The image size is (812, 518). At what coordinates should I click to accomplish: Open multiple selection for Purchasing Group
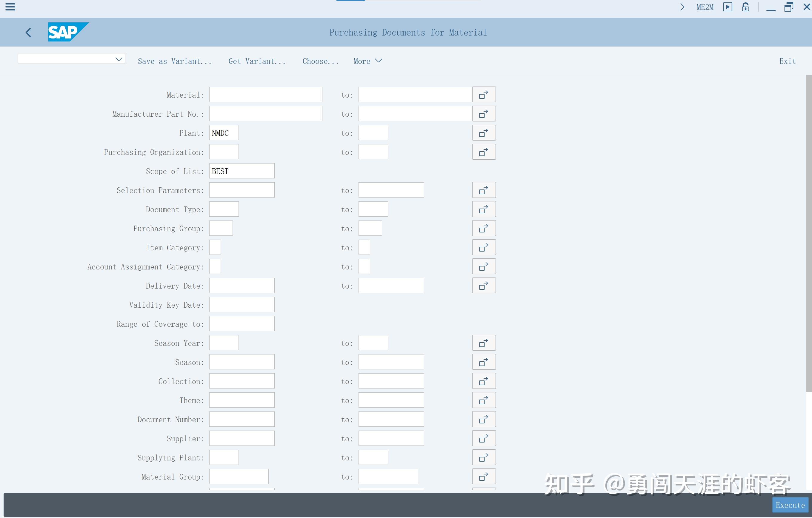[484, 228]
